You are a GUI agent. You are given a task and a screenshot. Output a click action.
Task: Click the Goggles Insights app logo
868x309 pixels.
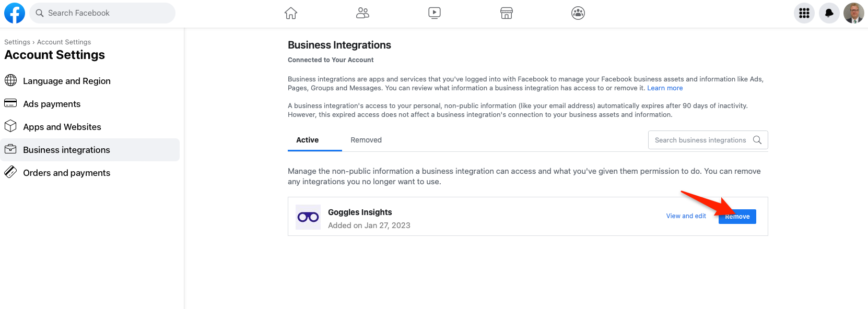[308, 217]
